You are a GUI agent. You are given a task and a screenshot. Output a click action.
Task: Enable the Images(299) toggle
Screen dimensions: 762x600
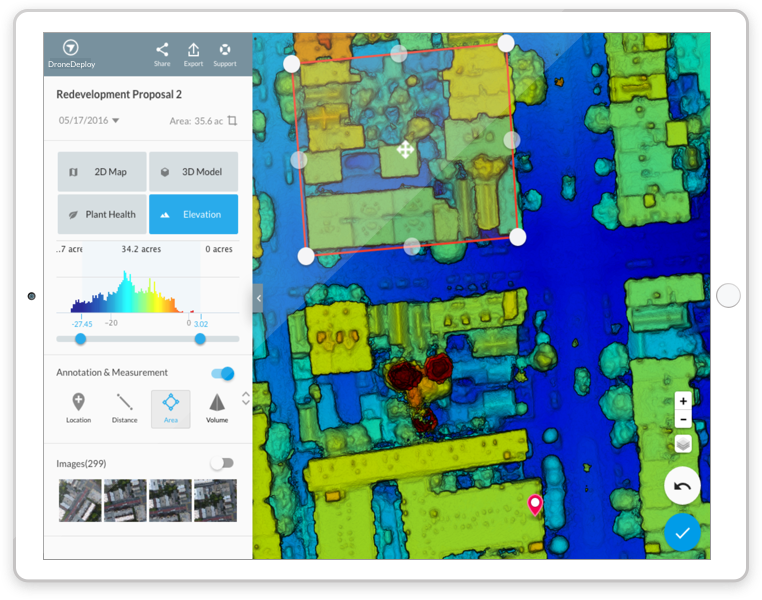pos(222,463)
